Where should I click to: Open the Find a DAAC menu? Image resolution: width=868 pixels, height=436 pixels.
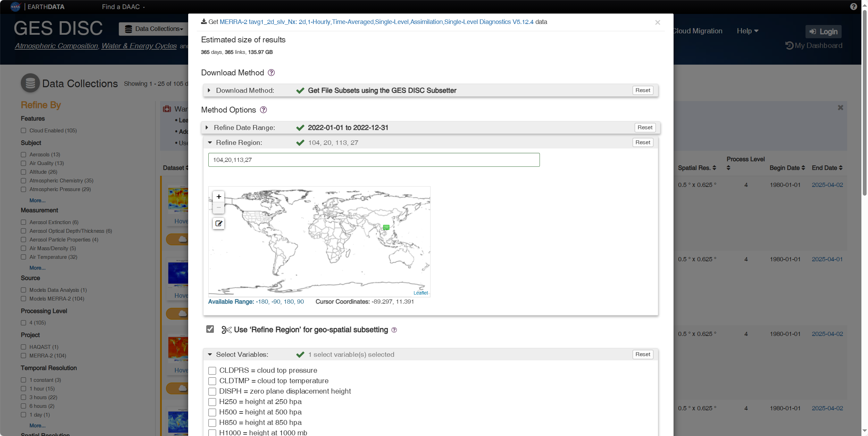(x=123, y=7)
